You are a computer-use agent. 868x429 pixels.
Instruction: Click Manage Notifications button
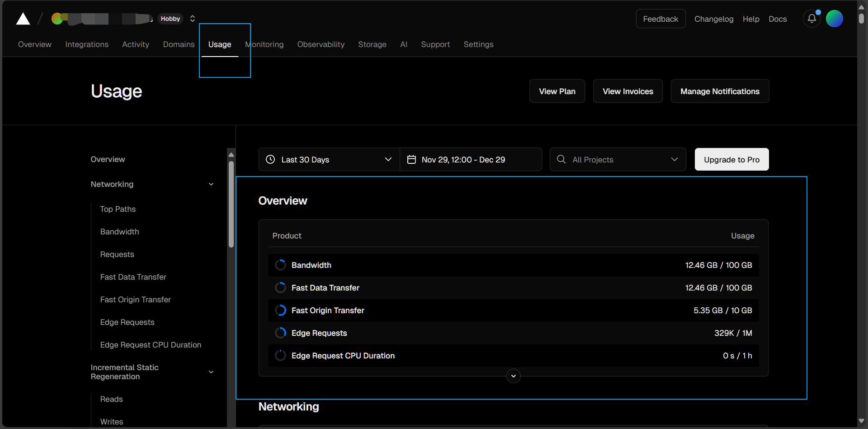tap(720, 91)
